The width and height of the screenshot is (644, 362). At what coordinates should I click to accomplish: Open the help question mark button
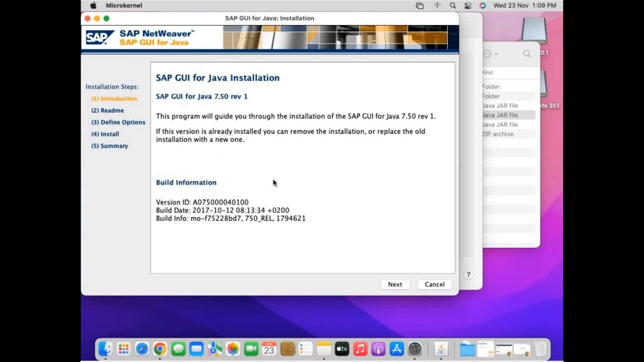click(468, 275)
